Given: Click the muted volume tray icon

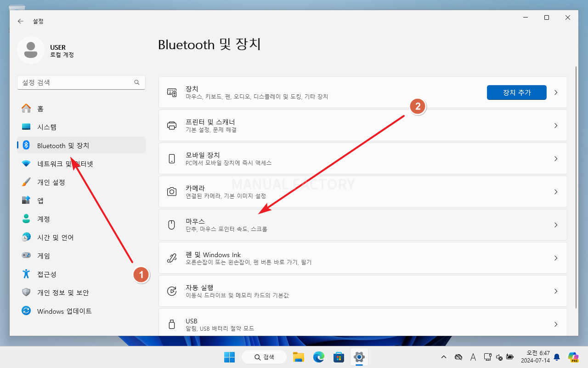Looking at the screenshot, I should click(x=499, y=357).
